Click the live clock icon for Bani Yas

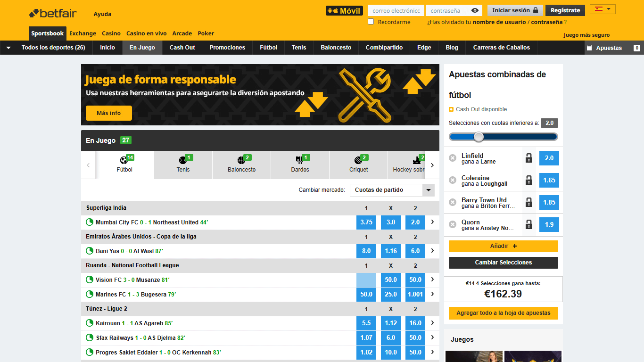pyautogui.click(x=90, y=251)
